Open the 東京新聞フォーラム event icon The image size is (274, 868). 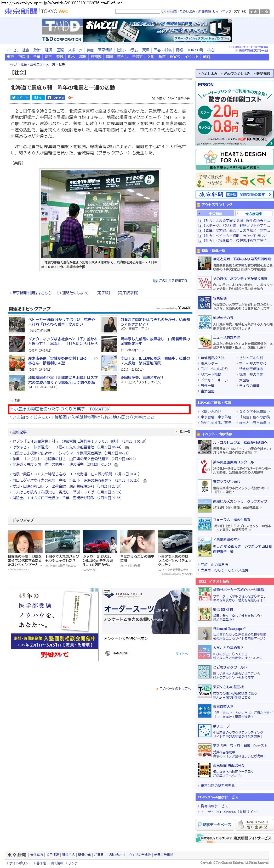click(x=204, y=524)
